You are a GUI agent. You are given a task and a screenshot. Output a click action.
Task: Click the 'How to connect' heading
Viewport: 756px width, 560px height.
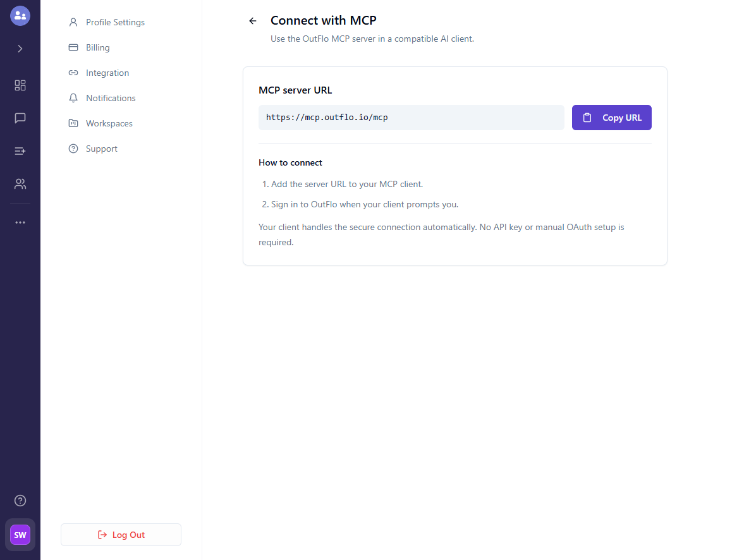coord(290,162)
